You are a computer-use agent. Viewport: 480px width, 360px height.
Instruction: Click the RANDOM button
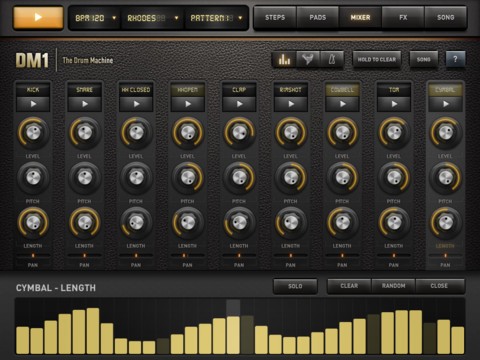tap(393, 286)
